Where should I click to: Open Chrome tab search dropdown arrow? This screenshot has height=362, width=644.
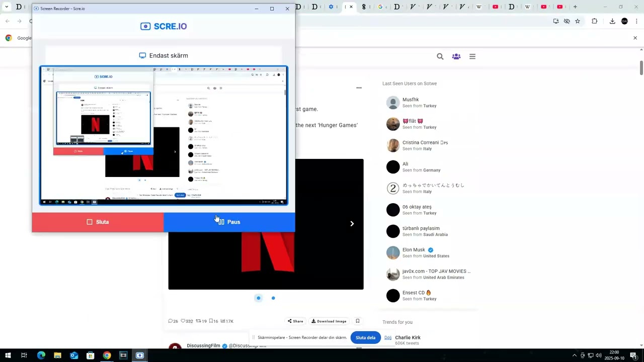click(7, 7)
